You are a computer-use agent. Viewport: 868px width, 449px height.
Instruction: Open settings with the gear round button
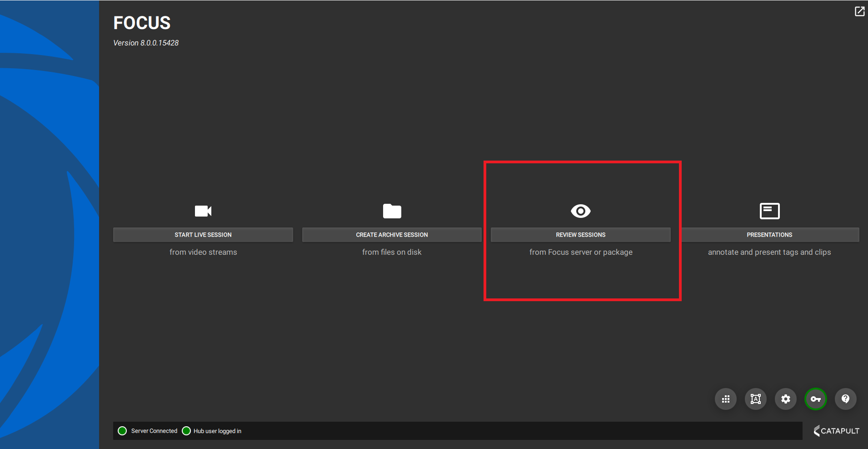point(786,399)
